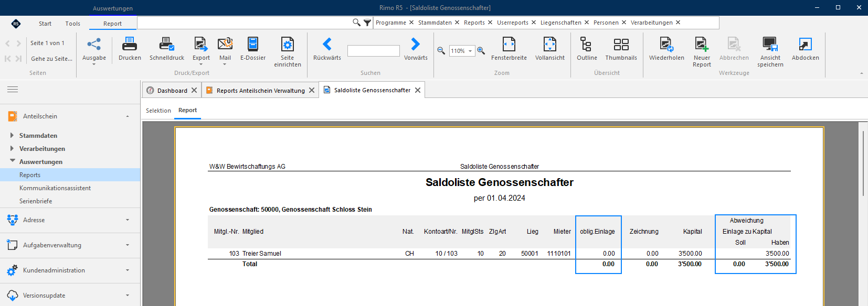Zoom out with the minus magnifier
The height and width of the screenshot is (306, 868).
(x=441, y=51)
